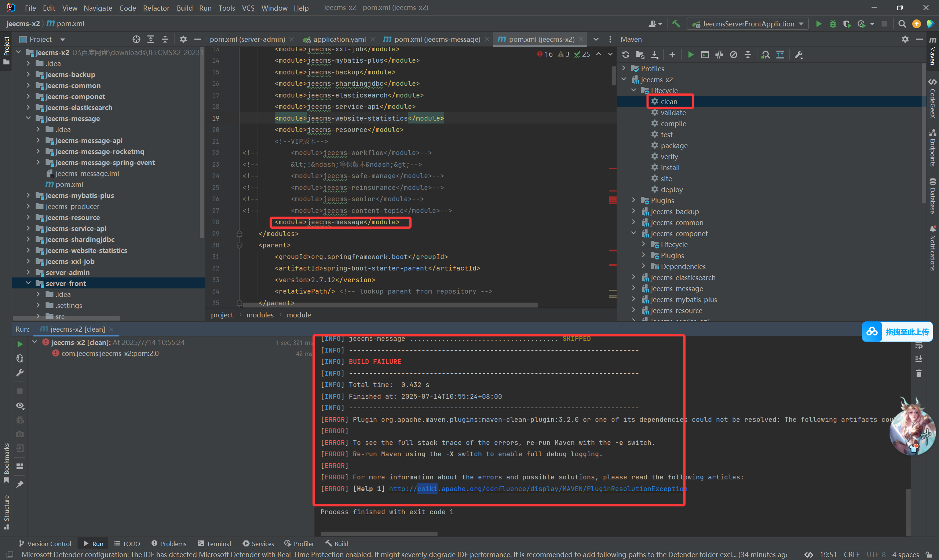This screenshot has width=939, height=560.
Task: Open the Terminal tool window
Action: tap(215, 544)
